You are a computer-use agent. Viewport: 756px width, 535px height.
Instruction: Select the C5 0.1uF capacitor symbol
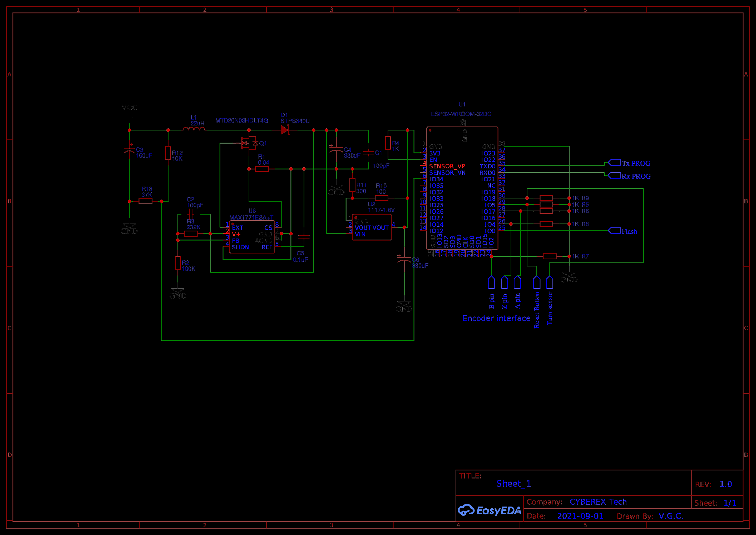point(304,236)
